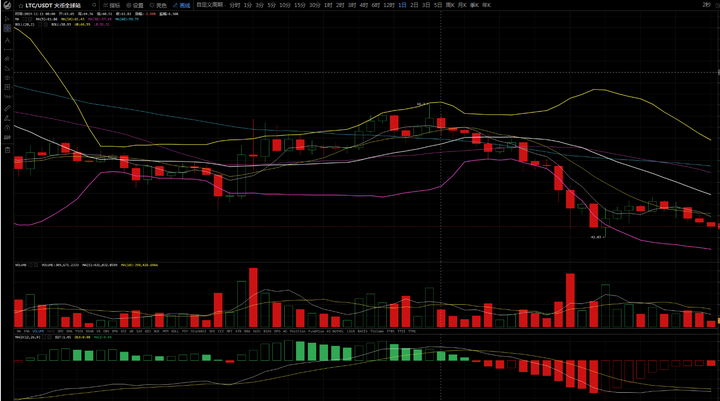Switch to the 4时 four-hour period
This screenshot has height=401, width=720.
364,5
